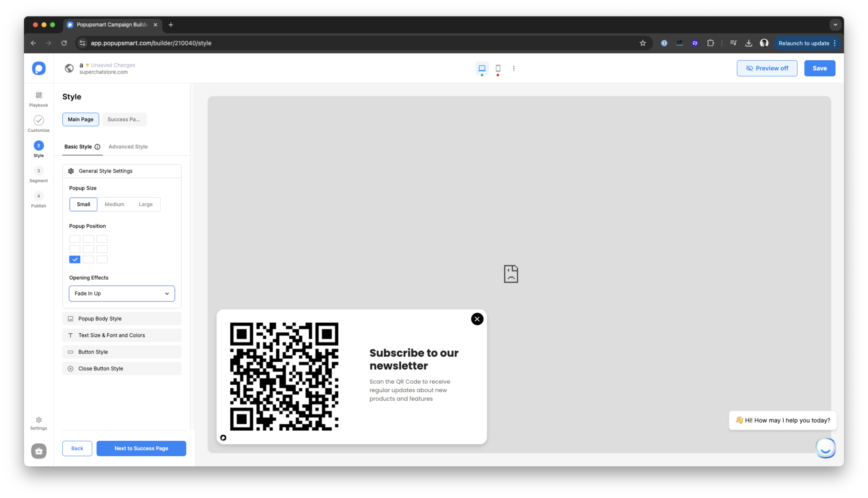
Task: Switch to the Advanced Style tab
Action: 128,147
